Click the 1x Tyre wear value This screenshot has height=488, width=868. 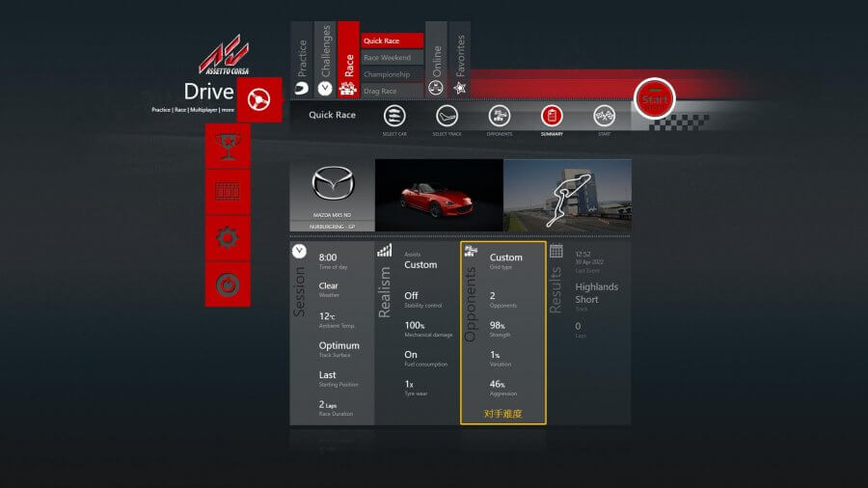click(x=409, y=384)
